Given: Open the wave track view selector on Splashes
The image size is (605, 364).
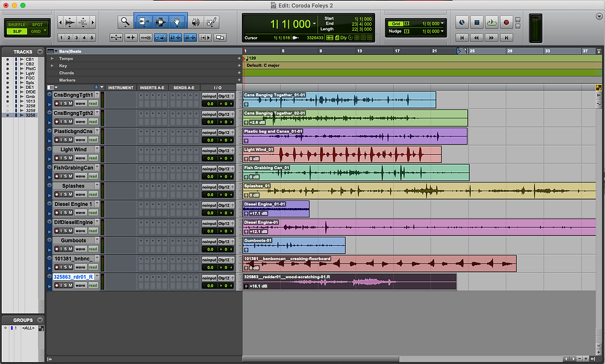Looking at the screenshot, I should (x=80, y=194).
